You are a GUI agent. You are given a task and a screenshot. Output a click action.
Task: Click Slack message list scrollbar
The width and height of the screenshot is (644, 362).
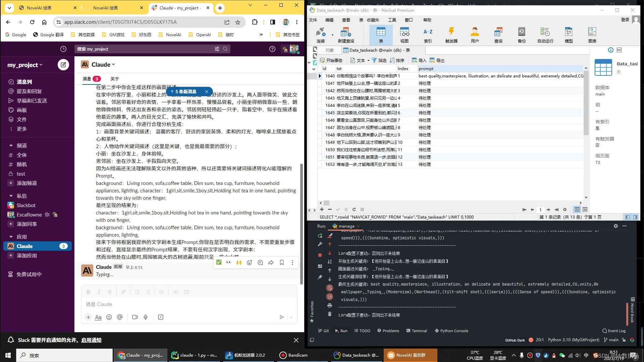(301, 224)
